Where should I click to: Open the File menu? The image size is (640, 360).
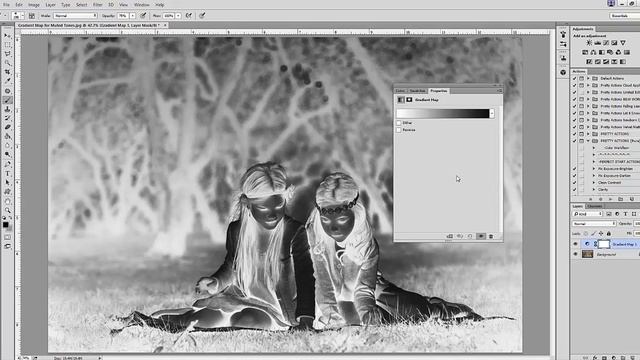6,5
